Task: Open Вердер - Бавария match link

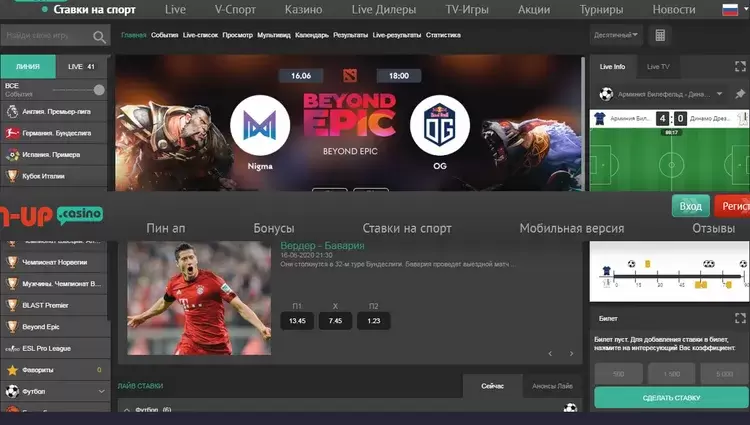Action: coord(322,246)
